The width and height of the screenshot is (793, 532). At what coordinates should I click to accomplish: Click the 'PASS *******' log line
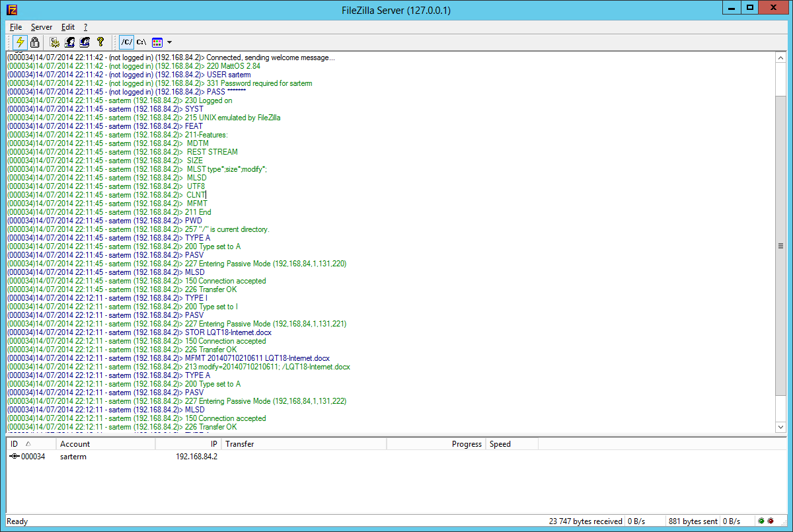click(126, 92)
